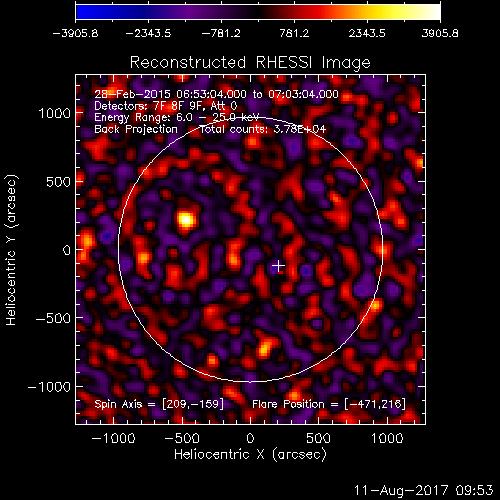Click the Back Projection annotation text

pos(136,129)
